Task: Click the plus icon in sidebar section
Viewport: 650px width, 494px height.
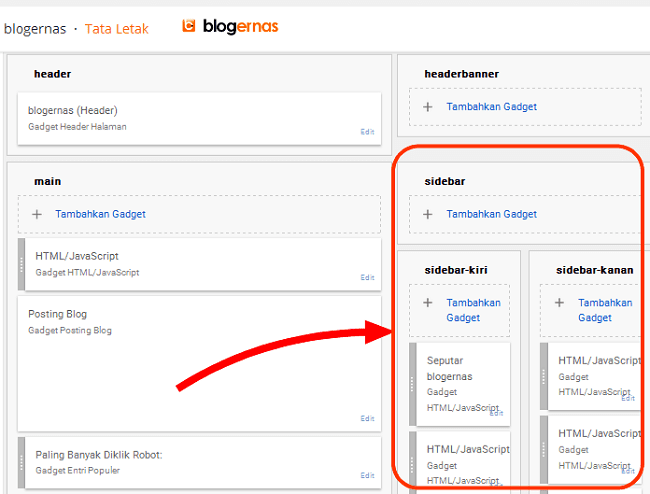Action: coord(428,214)
